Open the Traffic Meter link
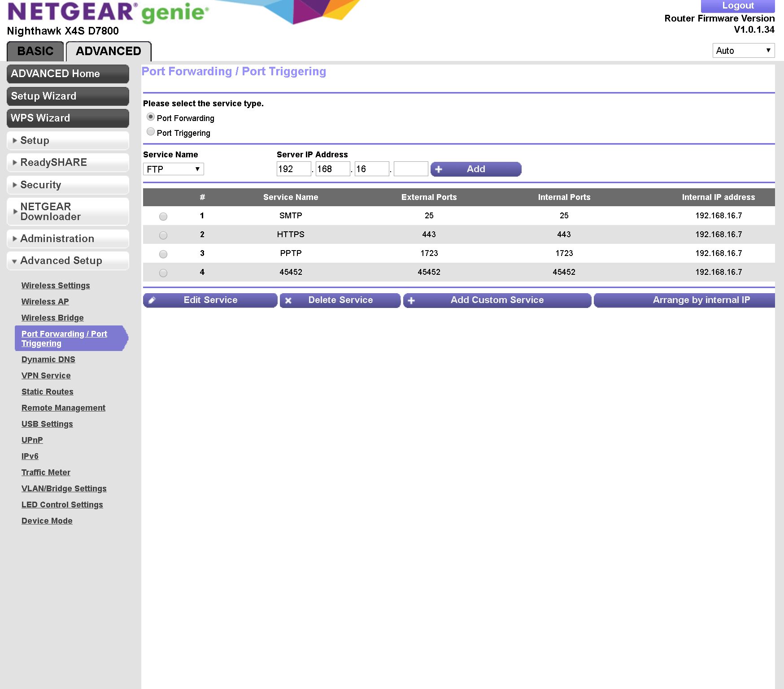The width and height of the screenshot is (784, 689). pyautogui.click(x=46, y=472)
